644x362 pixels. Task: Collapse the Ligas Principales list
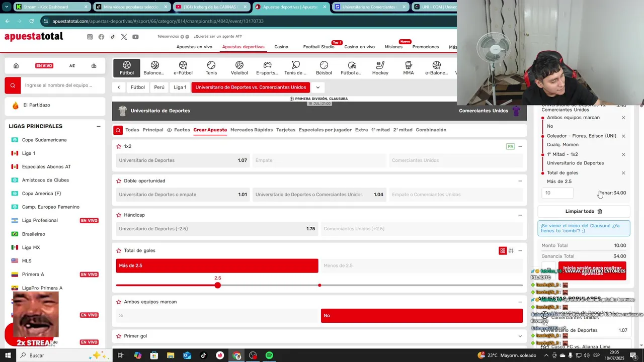tap(99, 126)
